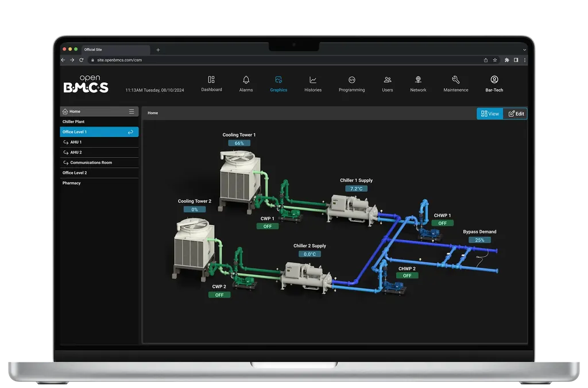Open the Programming section

pyautogui.click(x=352, y=84)
